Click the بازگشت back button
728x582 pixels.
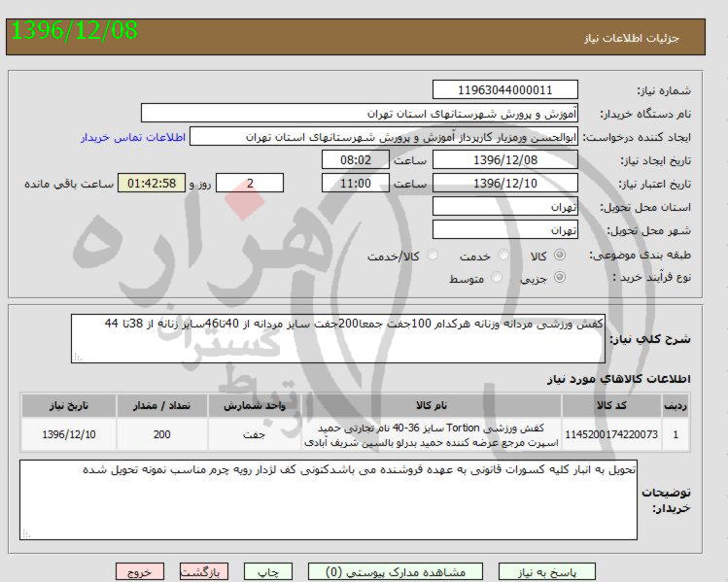point(204,572)
